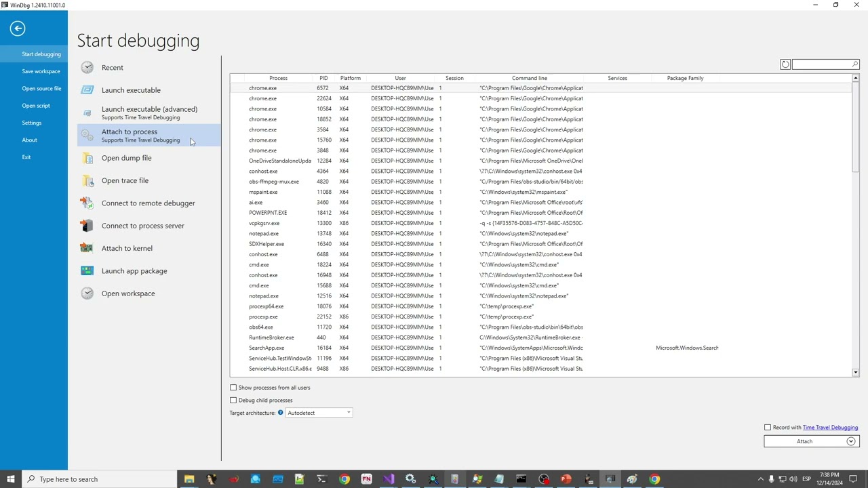
Task: Sort by the Process column header
Action: click(278, 78)
